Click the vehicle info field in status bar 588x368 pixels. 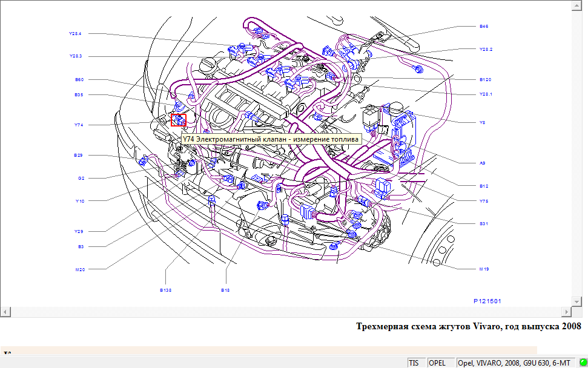click(512, 363)
